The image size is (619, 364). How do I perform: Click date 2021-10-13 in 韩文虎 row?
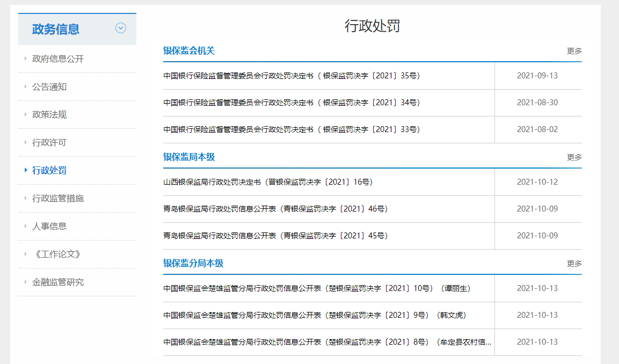click(x=537, y=316)
